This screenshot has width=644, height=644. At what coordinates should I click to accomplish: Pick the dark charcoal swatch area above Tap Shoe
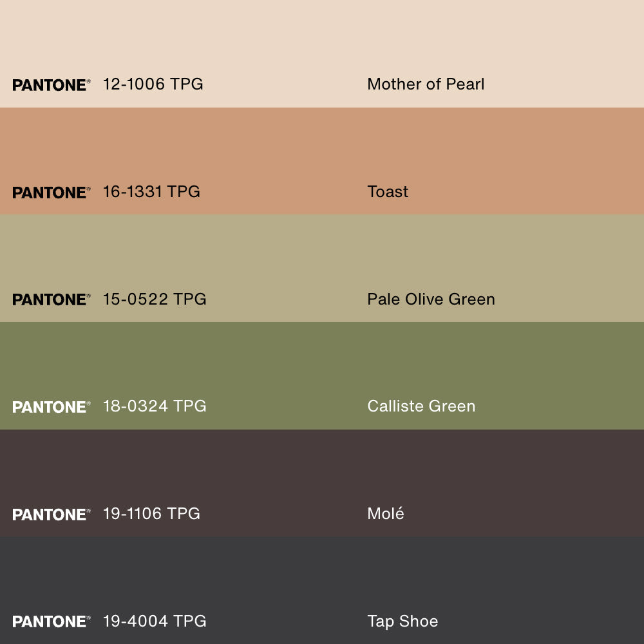coord(322,570)
